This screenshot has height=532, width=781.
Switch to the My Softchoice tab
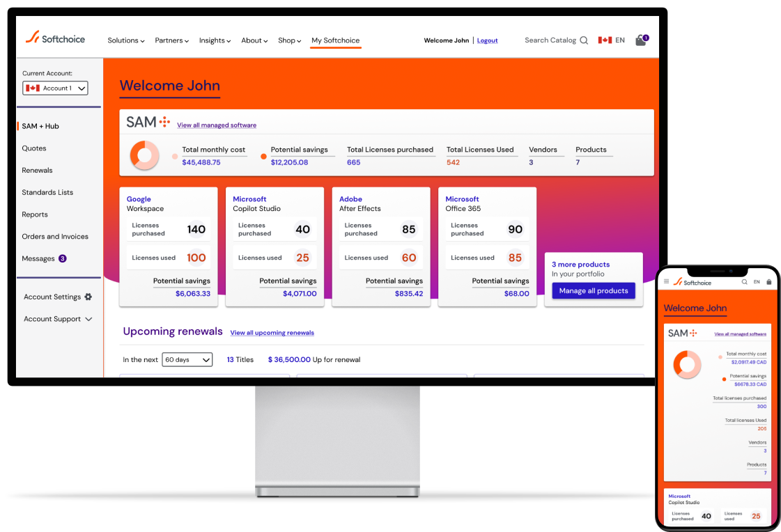pos(335,40)
